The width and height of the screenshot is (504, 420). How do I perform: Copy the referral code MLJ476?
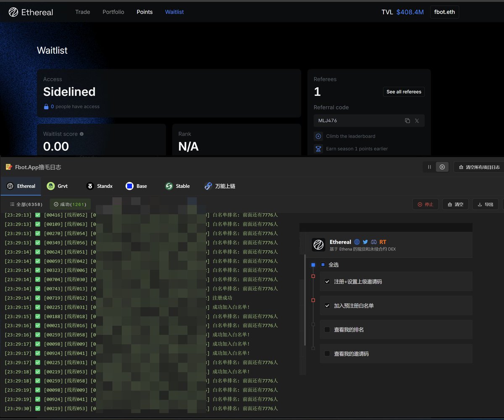pyautogui.click(x=407, y=121)
